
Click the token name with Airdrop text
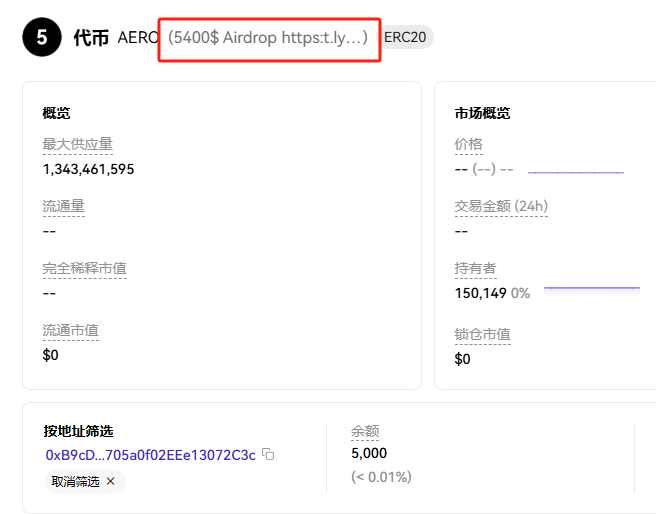coord(268,37)
